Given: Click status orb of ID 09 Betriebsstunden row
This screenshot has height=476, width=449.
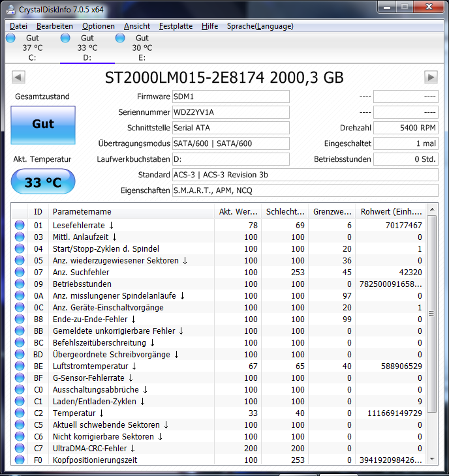Looking at the screenshot, I should [x=20, y=284].
